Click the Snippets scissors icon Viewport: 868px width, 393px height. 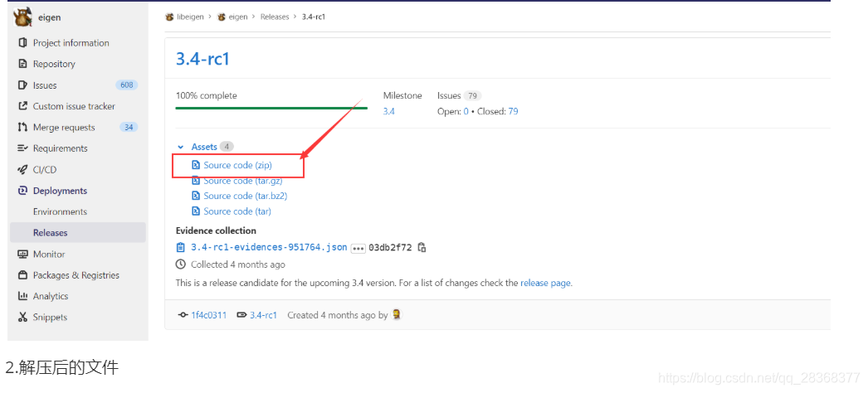click(22, 318)
